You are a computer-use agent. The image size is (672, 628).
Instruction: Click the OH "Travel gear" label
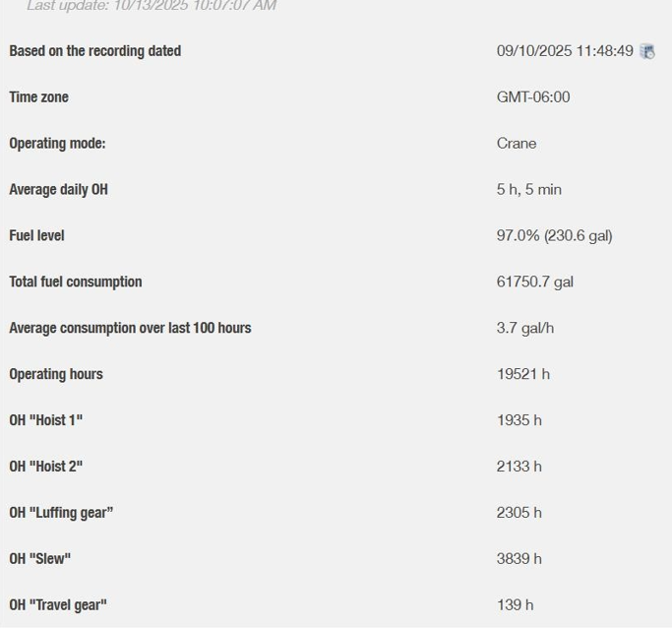coord(57,605)
